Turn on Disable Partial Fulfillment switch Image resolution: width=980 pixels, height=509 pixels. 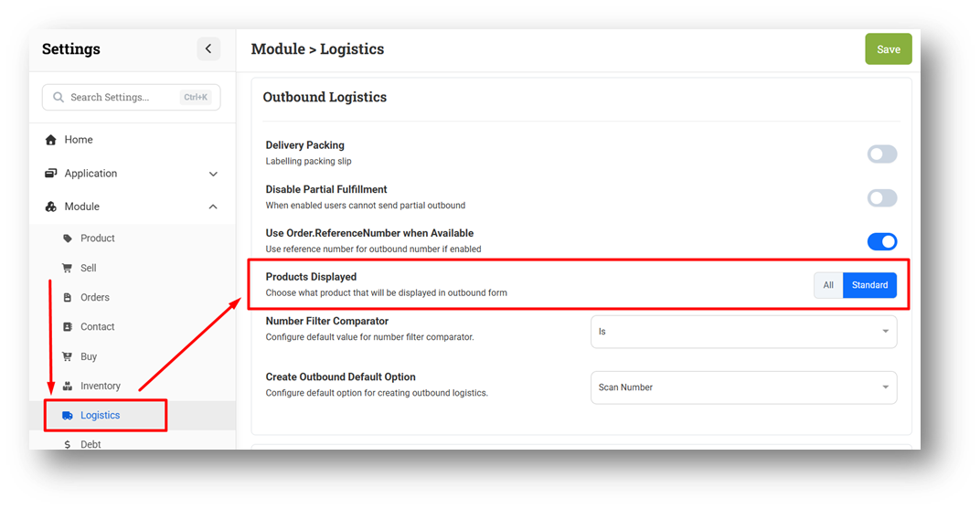(881, 197)
